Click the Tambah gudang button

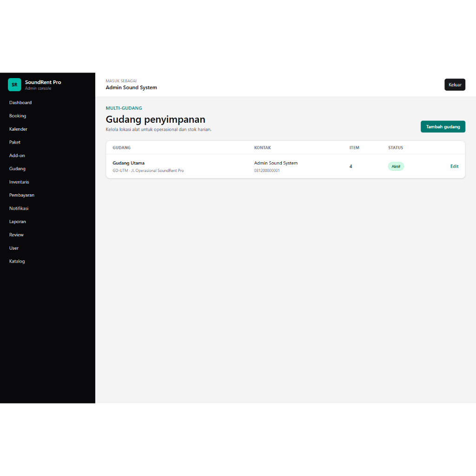[x=443, y=126]
